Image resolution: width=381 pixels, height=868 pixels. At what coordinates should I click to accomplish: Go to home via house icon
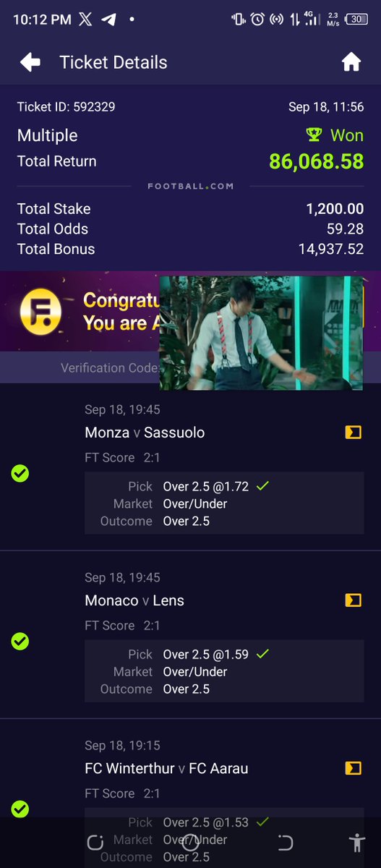pos(351,63)
